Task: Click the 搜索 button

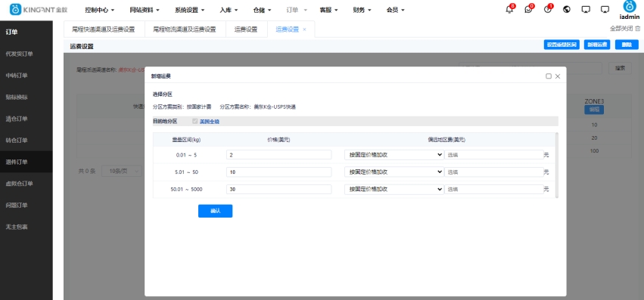Action: click(x=621, y=68)
